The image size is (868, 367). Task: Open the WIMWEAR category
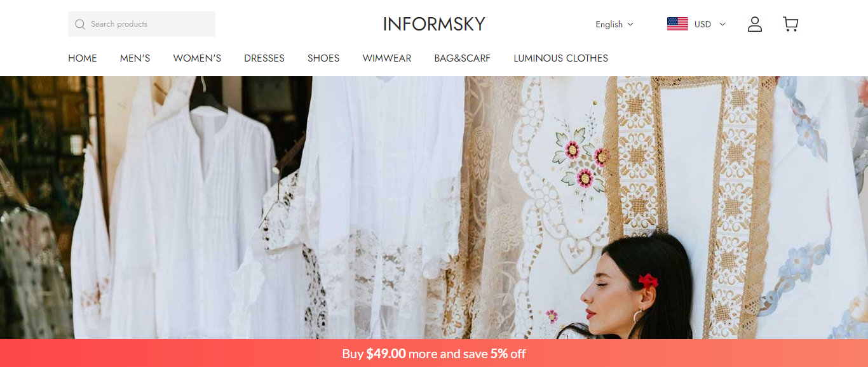coord(387,58)
